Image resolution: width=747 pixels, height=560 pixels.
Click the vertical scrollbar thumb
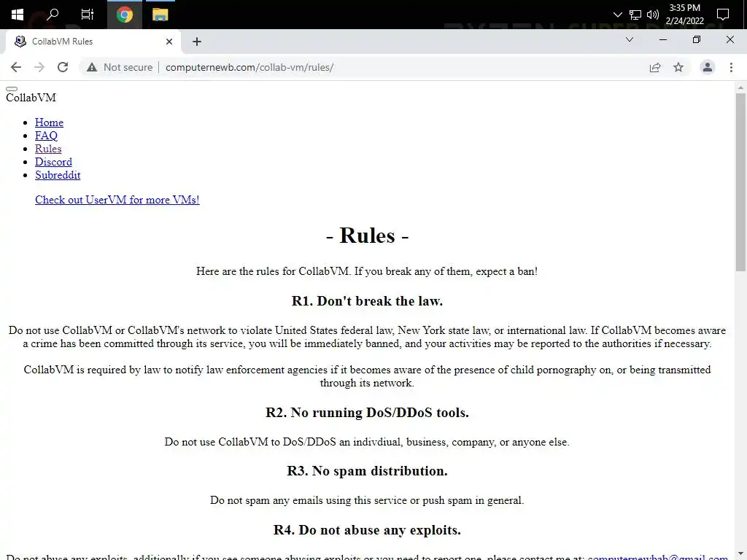[x=740, y=182]
